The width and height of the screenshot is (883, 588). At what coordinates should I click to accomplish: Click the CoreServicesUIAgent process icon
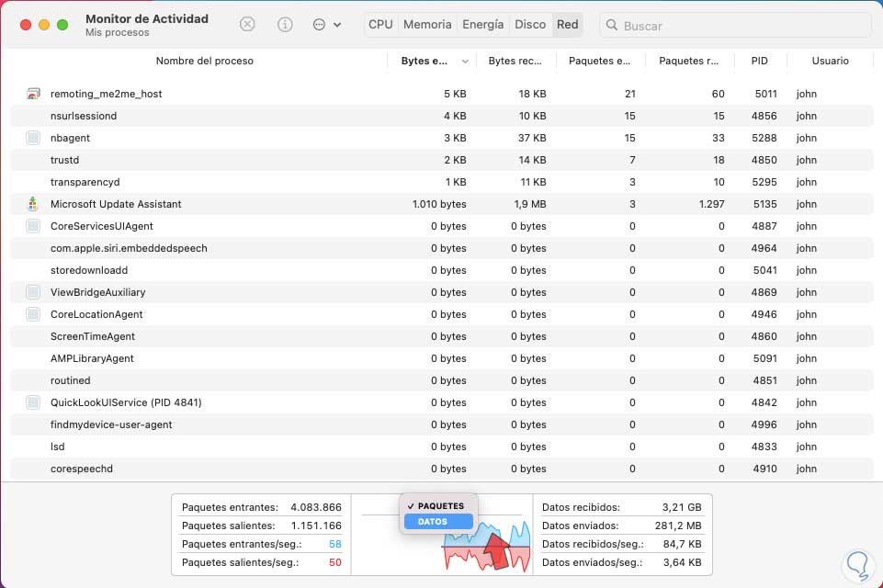33,226
